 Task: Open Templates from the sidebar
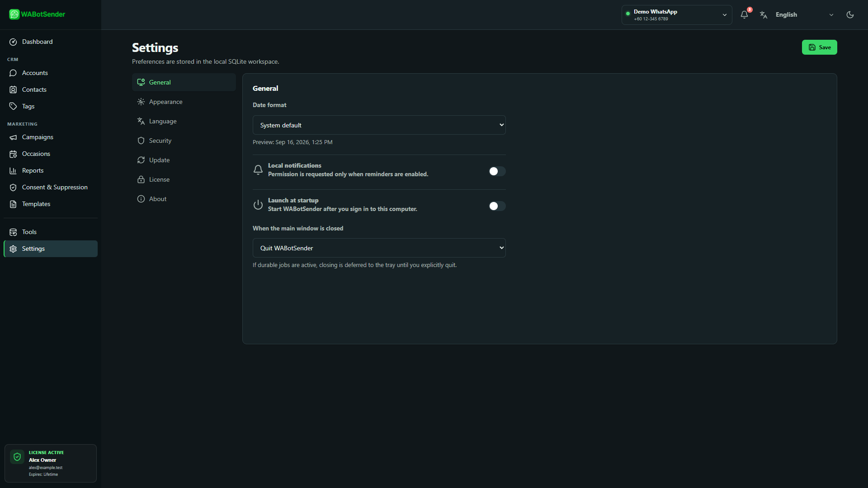click(51, 204)
